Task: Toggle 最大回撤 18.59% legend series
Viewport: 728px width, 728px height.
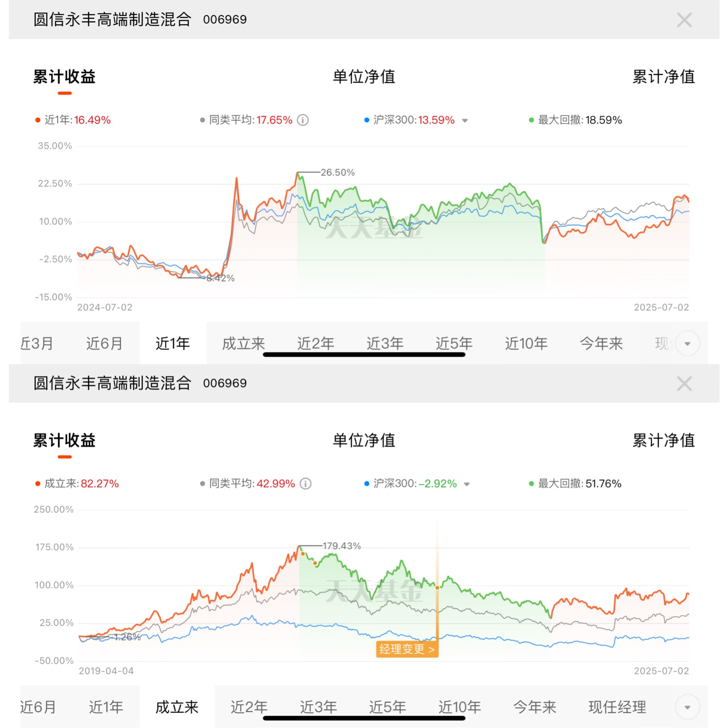Action: (x=575, y=120)
